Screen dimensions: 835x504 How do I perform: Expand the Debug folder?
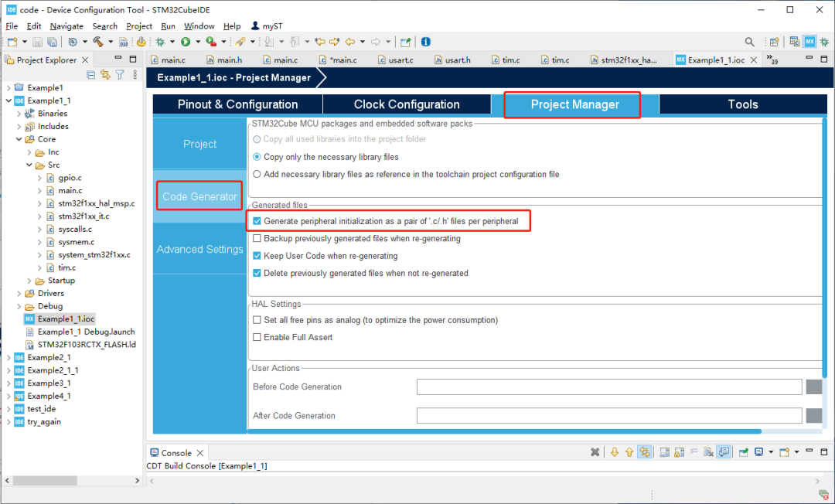pyautogui.click(x=19, y=306)
